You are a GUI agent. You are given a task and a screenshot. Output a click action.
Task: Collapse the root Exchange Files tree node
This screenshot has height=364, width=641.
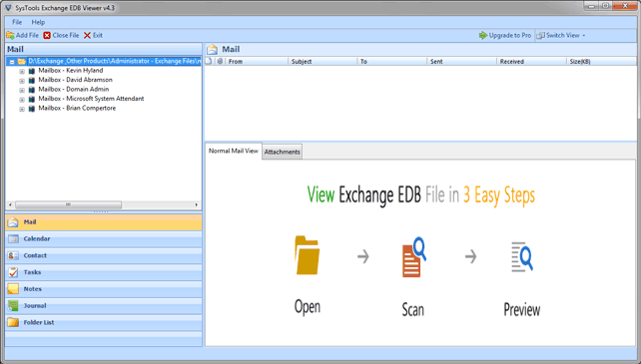tap(12, 62)
